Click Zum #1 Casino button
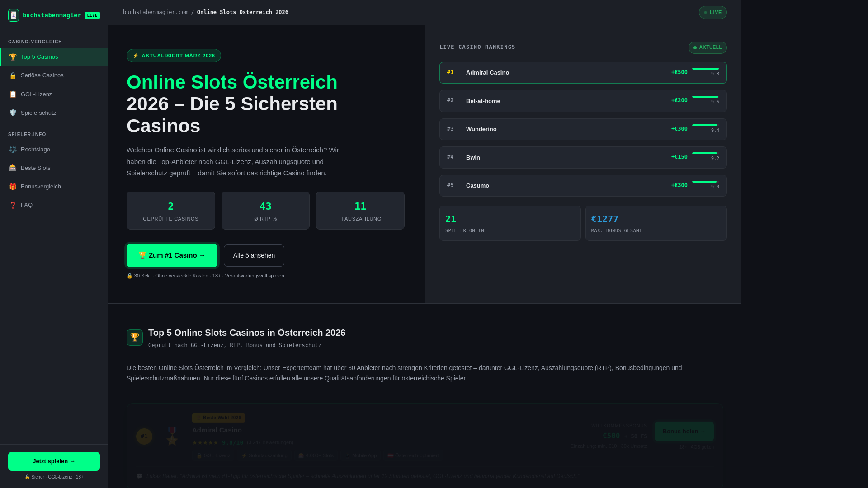 pos(172,255)
